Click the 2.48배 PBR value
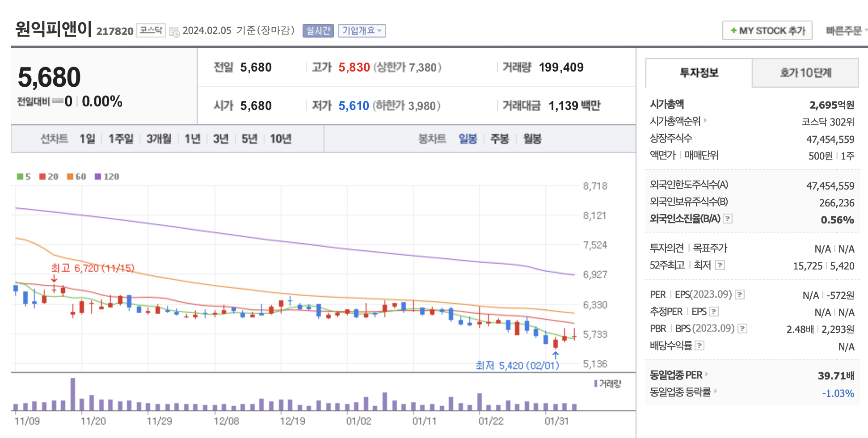 point(800,329)
